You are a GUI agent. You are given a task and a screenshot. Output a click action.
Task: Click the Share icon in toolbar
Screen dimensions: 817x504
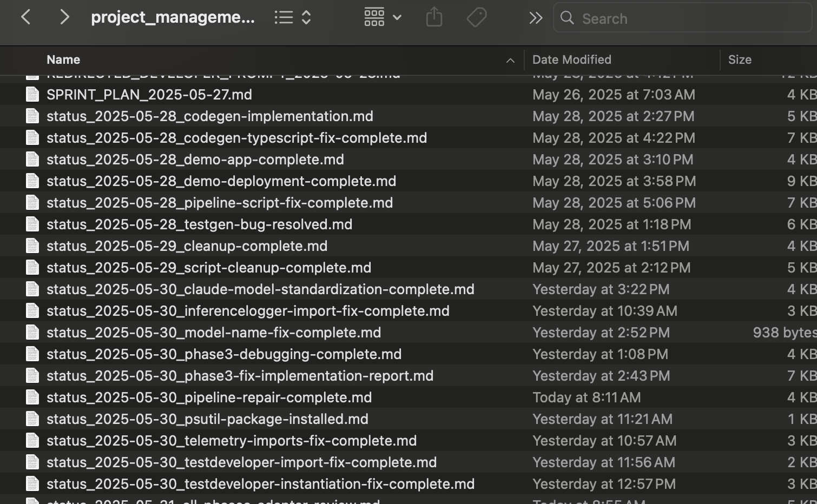434,17
